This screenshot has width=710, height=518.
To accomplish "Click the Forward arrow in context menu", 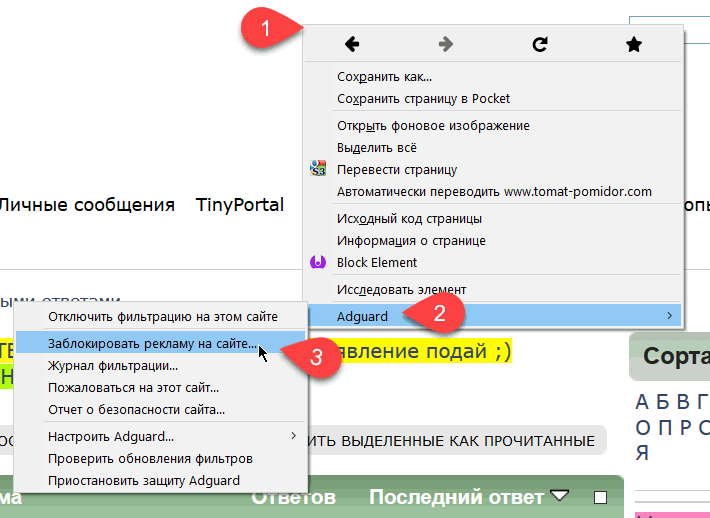I will tap(446, 44).
